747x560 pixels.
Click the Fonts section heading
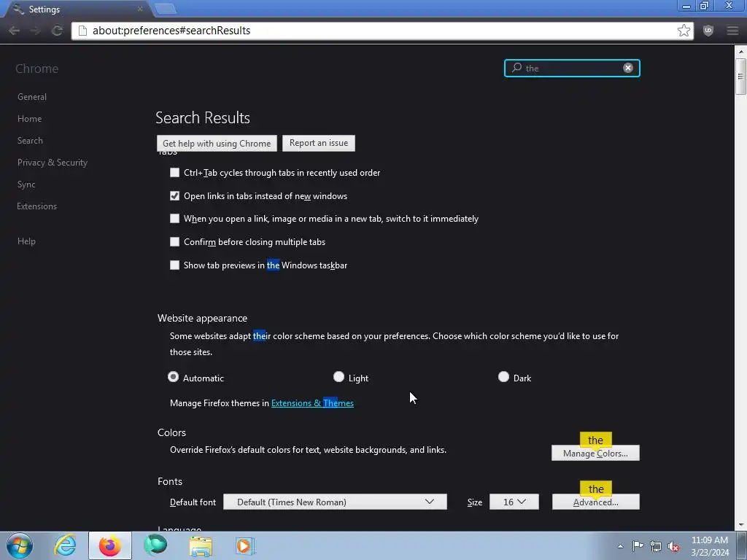[170, 481]
